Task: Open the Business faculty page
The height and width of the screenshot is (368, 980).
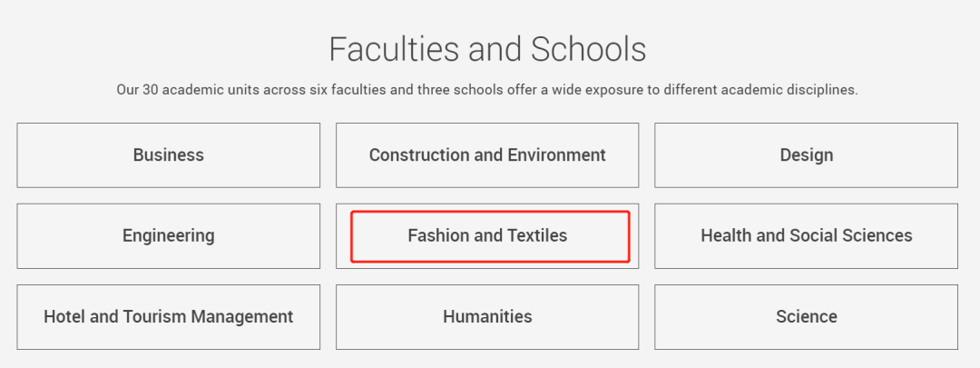Action: (168, 155)
